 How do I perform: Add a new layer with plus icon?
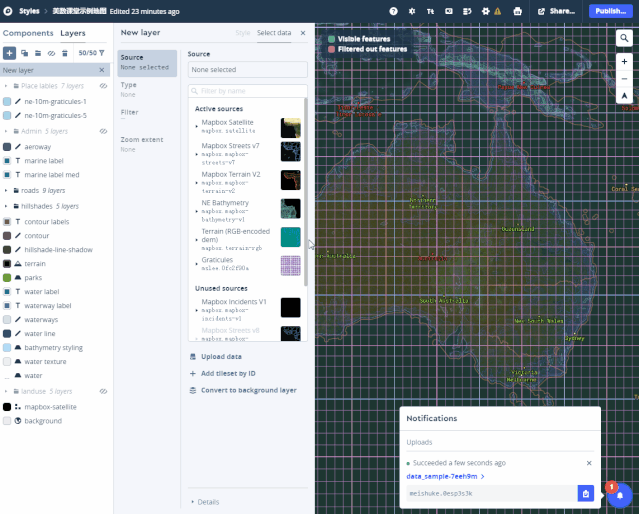[9, 53]
